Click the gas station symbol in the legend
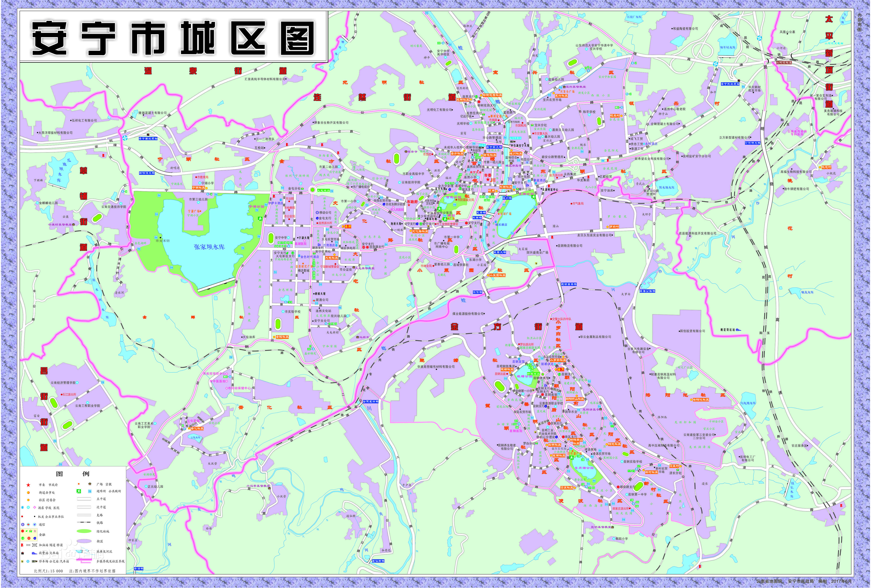The image size is (871, 588). coord(22,545)
